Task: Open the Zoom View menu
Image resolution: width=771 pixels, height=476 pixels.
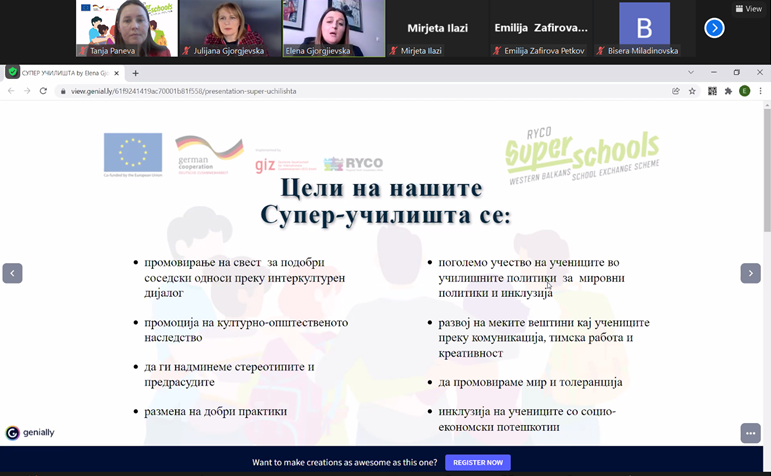Action: [748, 9]
